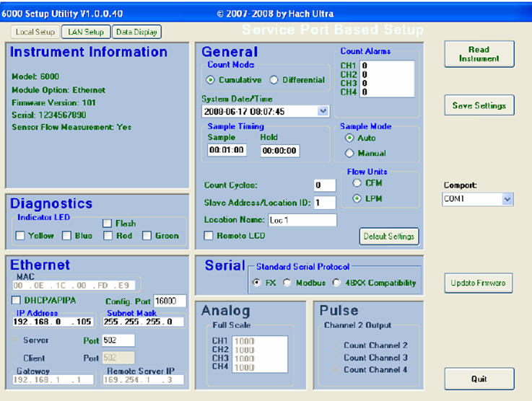Click the Config. Port field
532x401 pixels.
coord(170,301)
